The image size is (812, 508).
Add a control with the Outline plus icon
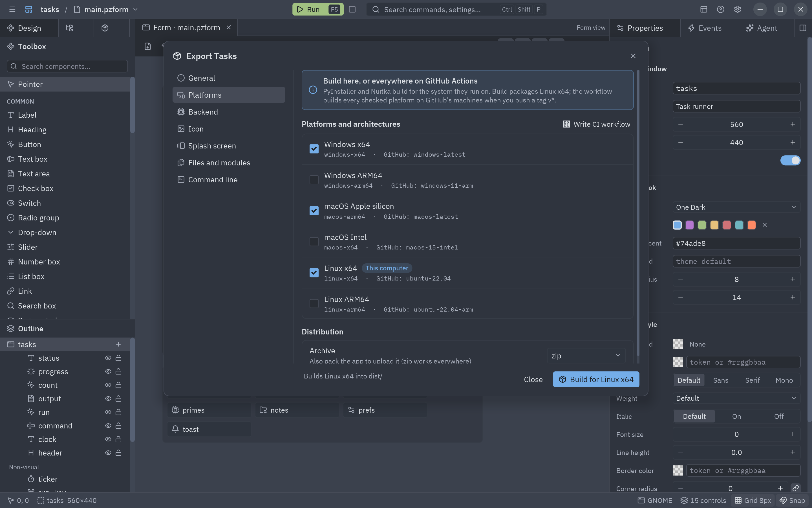pyautogui.click(x=118, y=344)
